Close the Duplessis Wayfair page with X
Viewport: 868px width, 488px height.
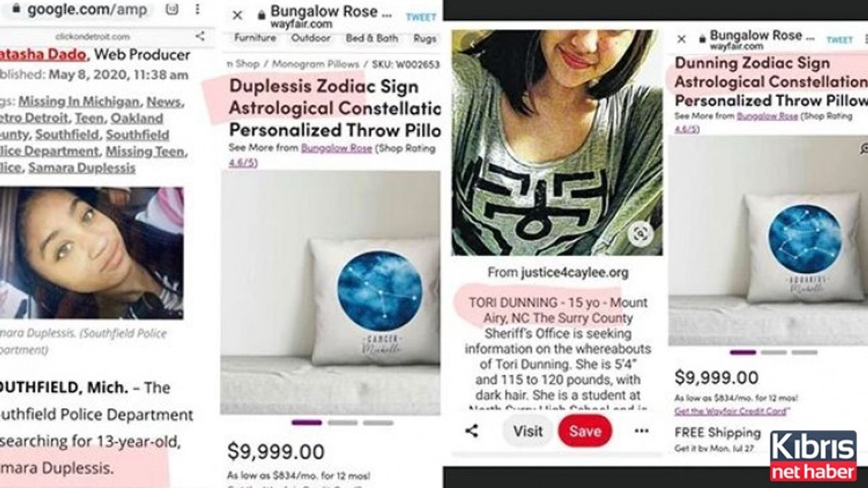click(x=237, y=16)
